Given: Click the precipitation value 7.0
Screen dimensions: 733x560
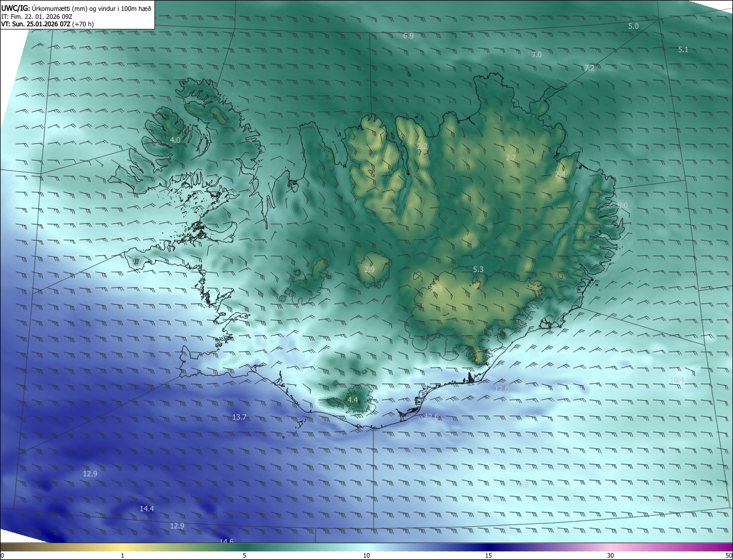Looking at the screenshot, I should (x=537, y=55).
